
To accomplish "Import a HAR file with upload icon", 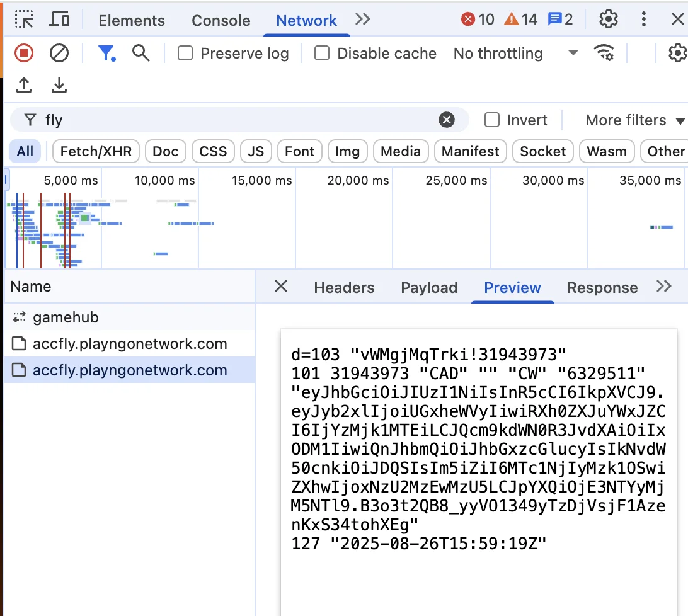I will 24,85.
